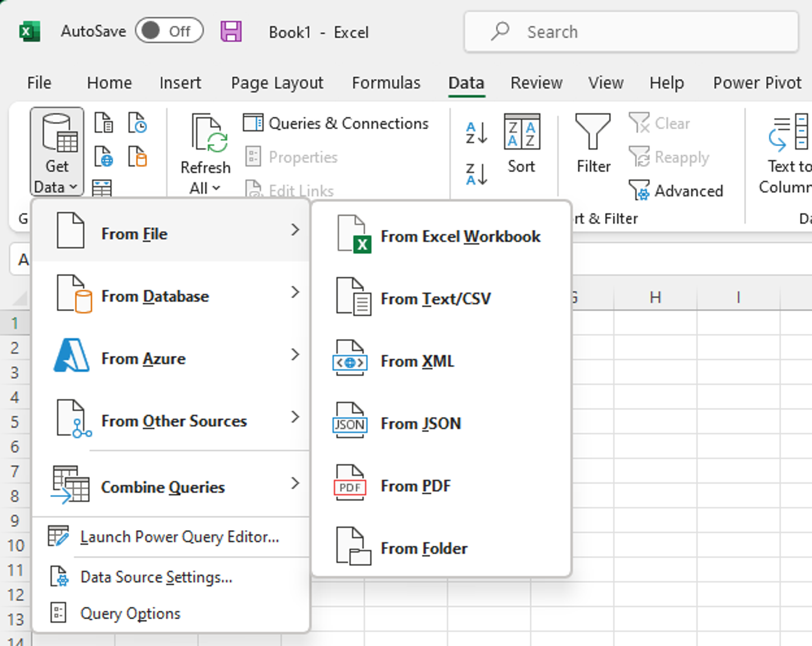The width and height of the screenshot is (812, 646).
Task: Sort A to Z ascending
Action: 476,133
